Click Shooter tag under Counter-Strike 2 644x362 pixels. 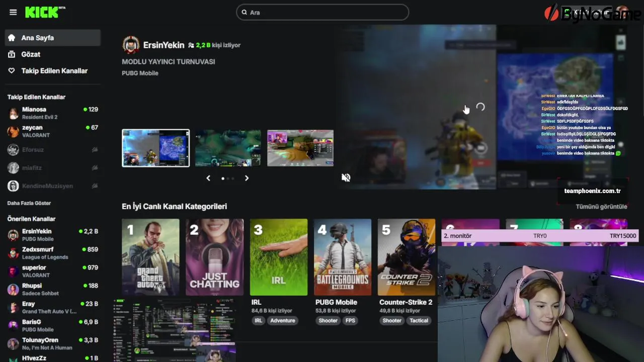pos(392,320)
